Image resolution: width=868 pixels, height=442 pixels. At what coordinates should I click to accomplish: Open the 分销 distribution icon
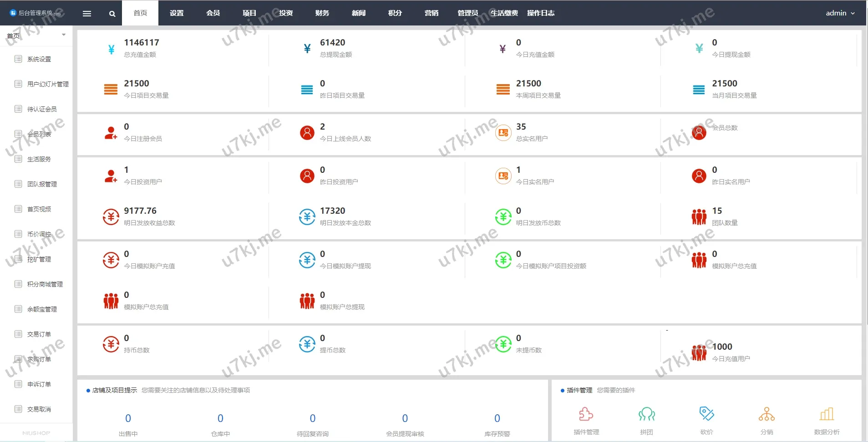766,414
